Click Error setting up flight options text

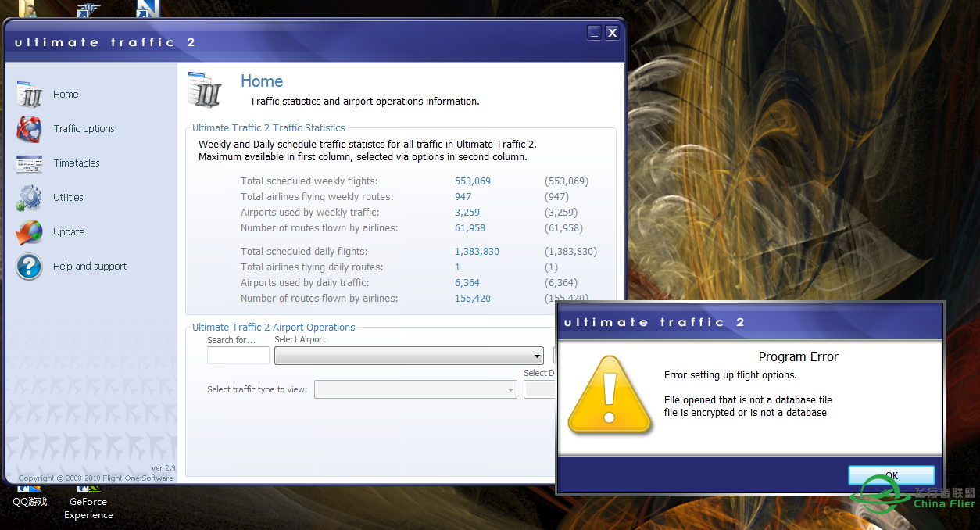730,375
